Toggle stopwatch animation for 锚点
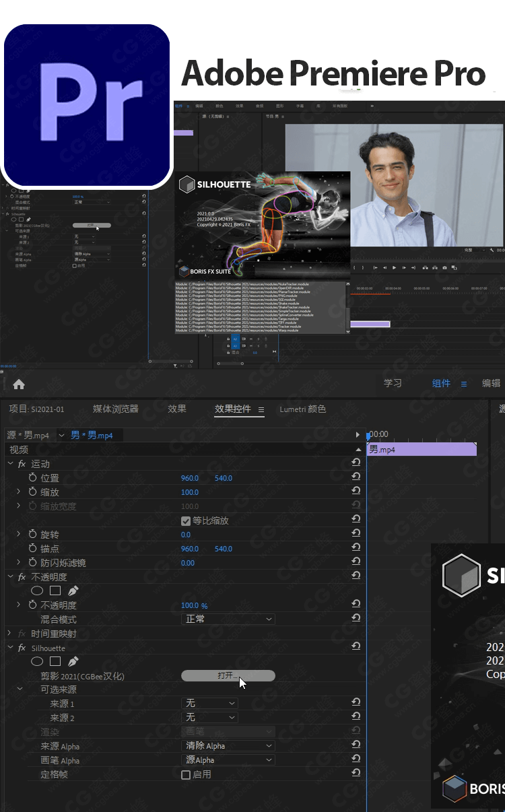 pos(33,549)
